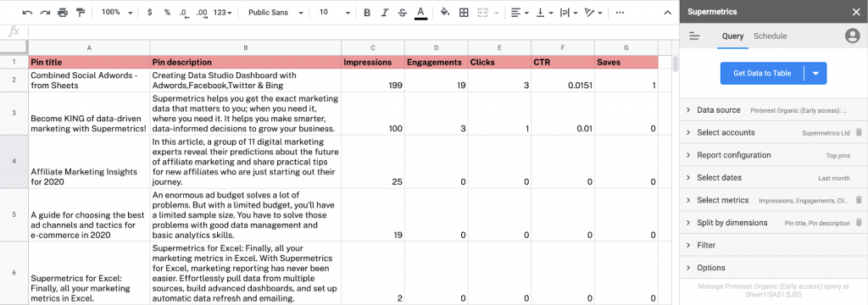The width and height of the screenshot is (868, 305).
Task: Expand the Data source section
Action: coord(773,110)
